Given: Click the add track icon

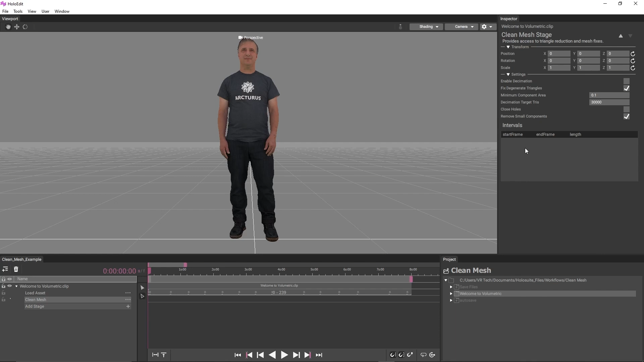Looking at the screenshot, I should click(5, 269).
